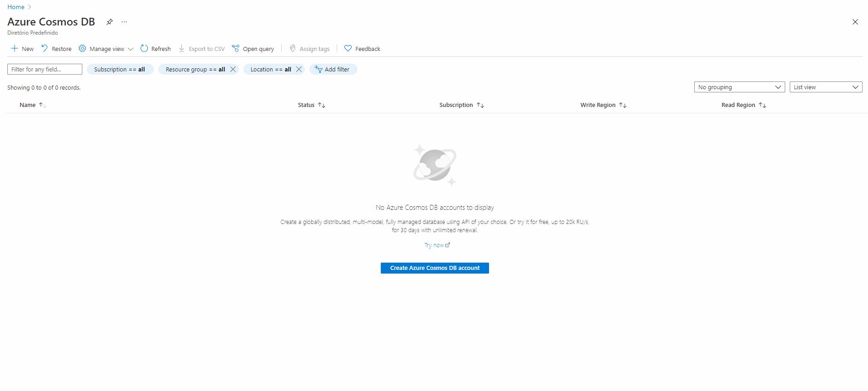Sort by Subscription column
This screenshot has width=868, height=391.
point(461,105)
